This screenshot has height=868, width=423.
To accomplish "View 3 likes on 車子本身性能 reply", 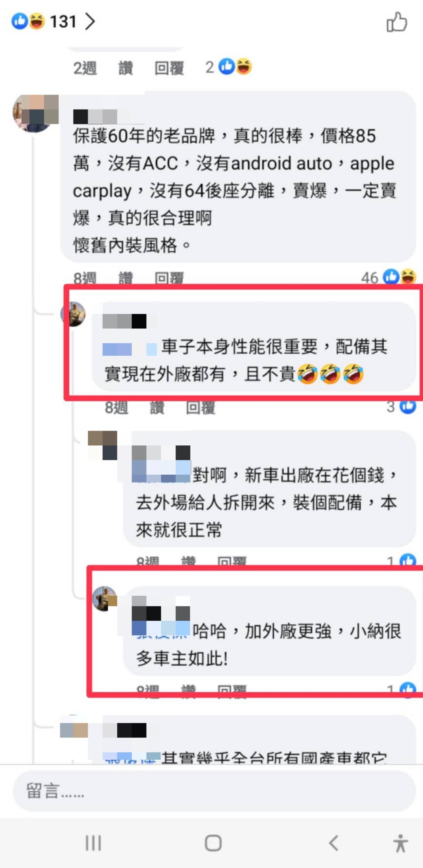I will [401, 406].
